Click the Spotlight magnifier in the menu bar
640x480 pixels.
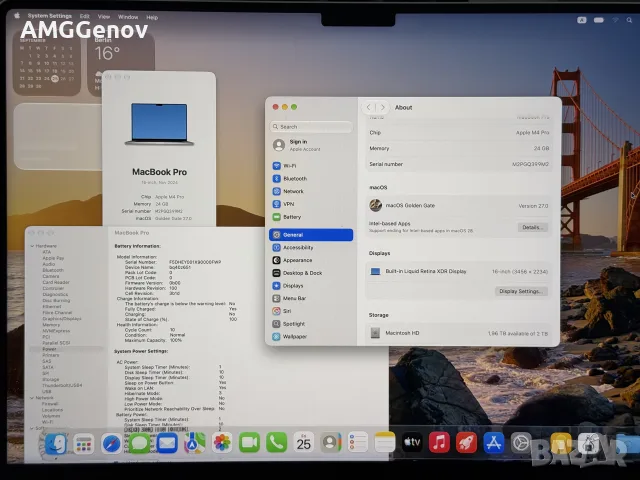[629, 20]
